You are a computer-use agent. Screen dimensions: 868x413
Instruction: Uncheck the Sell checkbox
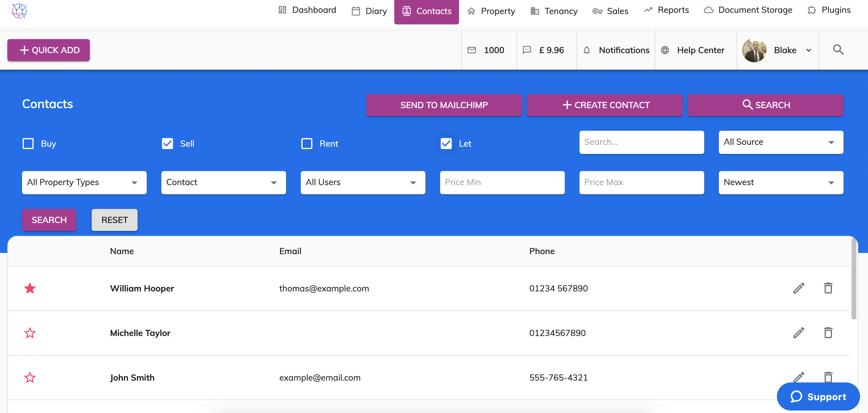click(x=167, y=144)
